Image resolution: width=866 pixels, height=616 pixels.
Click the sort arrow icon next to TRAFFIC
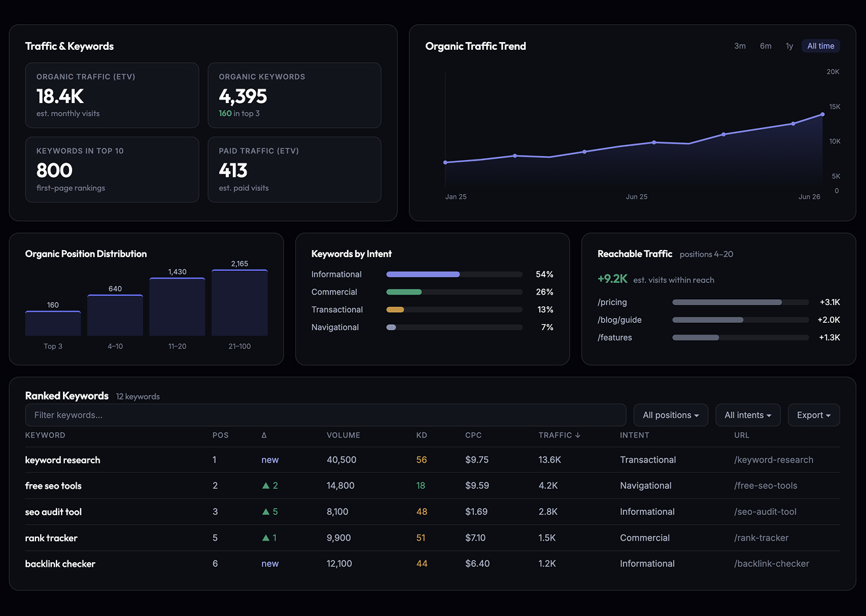tap(578, 435)
